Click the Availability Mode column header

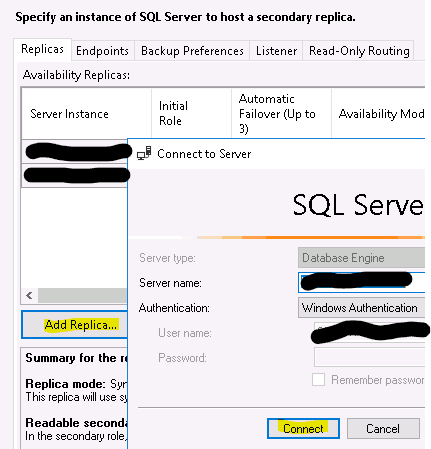pos(378,114)
